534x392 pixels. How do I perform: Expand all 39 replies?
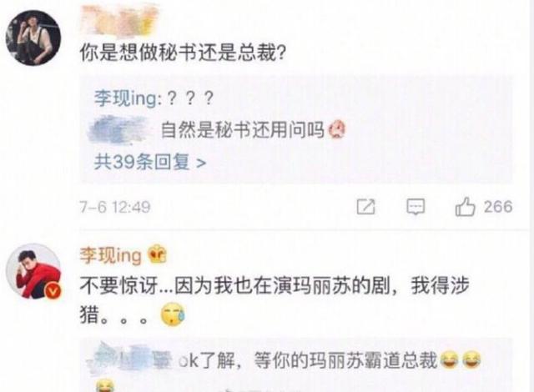[150, 162]
